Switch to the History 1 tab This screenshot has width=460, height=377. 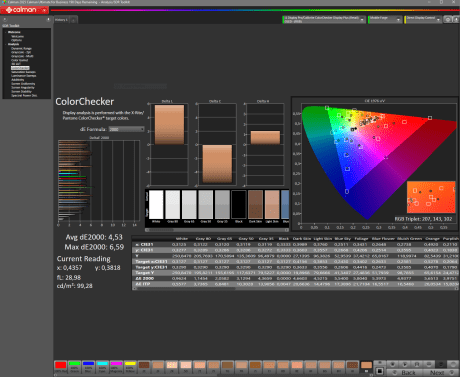click(x=62, y=20)
